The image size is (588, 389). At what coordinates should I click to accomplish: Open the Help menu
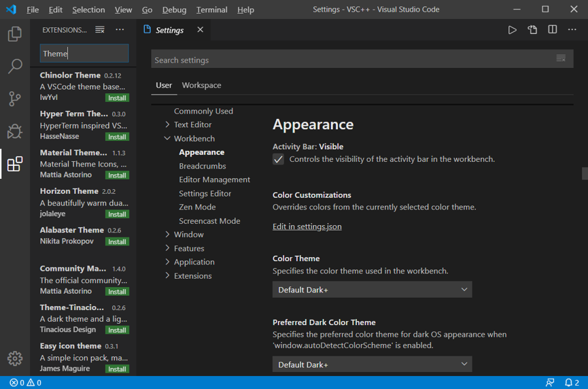click(245, 10)
